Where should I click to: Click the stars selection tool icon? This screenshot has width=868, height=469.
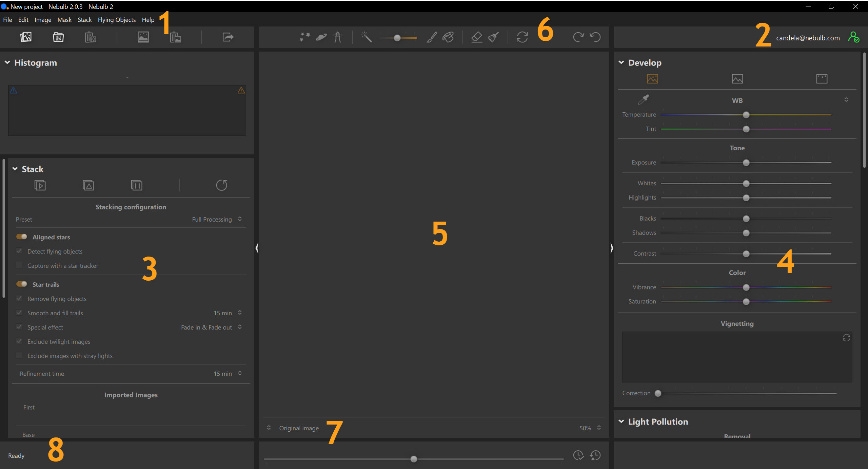click(x=305, y=37)
